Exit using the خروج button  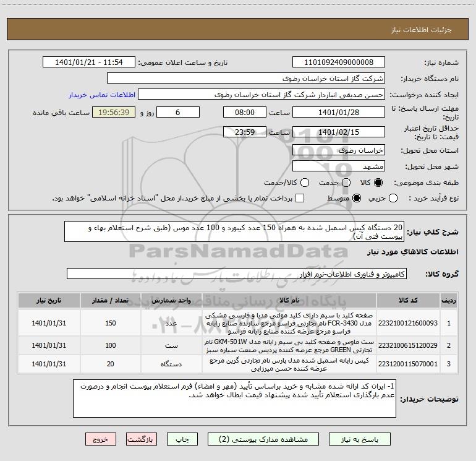(x=101, y=439)
